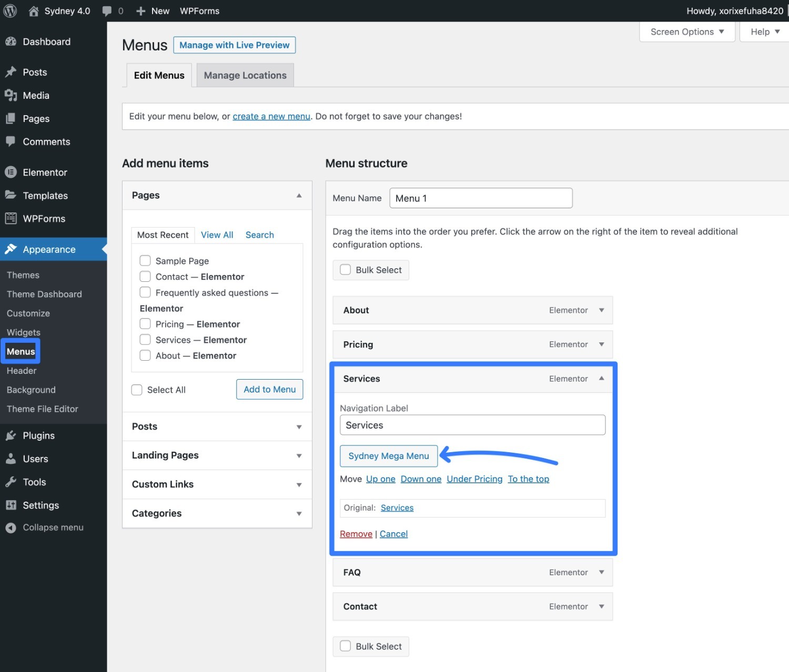Toggle the Select All checkbox
Viewport: 789px width, 672px height.
pyautogui.click(x=137, y=390)
